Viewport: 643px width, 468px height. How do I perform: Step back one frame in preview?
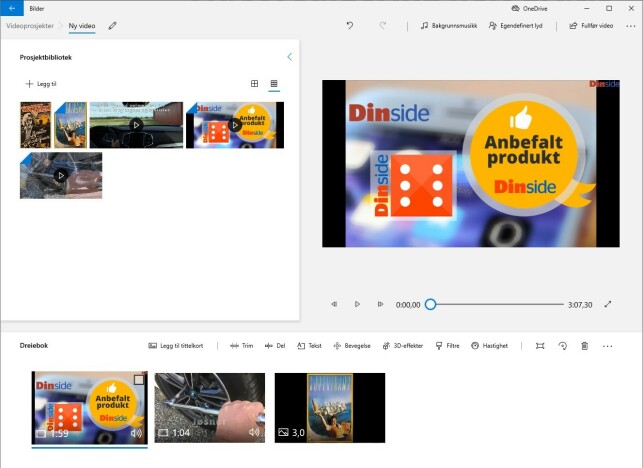(x=334, y=304)
